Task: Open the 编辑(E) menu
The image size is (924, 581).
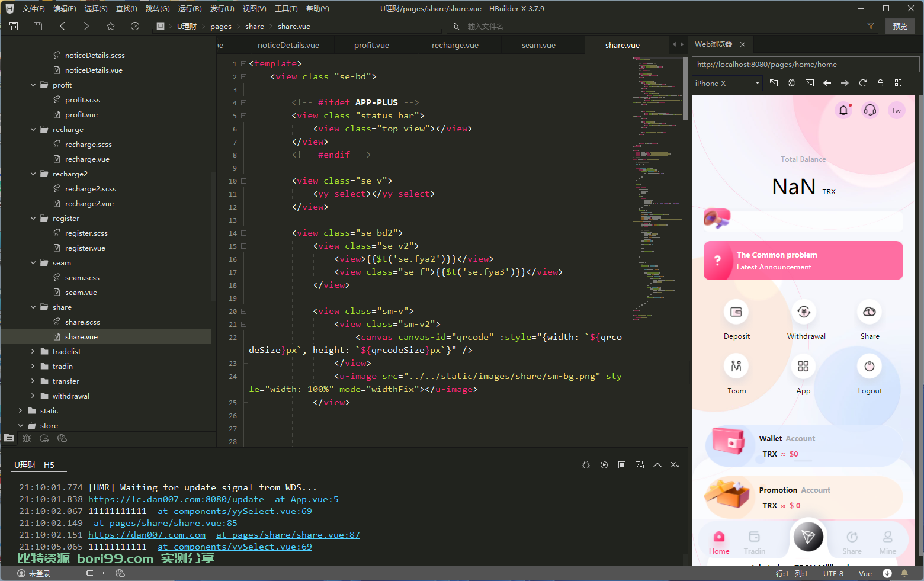Action: pos(65,9)
